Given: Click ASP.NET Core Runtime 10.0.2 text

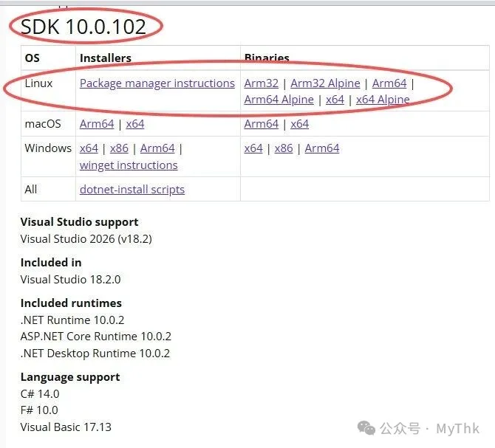Looking at the screenshot, I should tap(95, 337).
